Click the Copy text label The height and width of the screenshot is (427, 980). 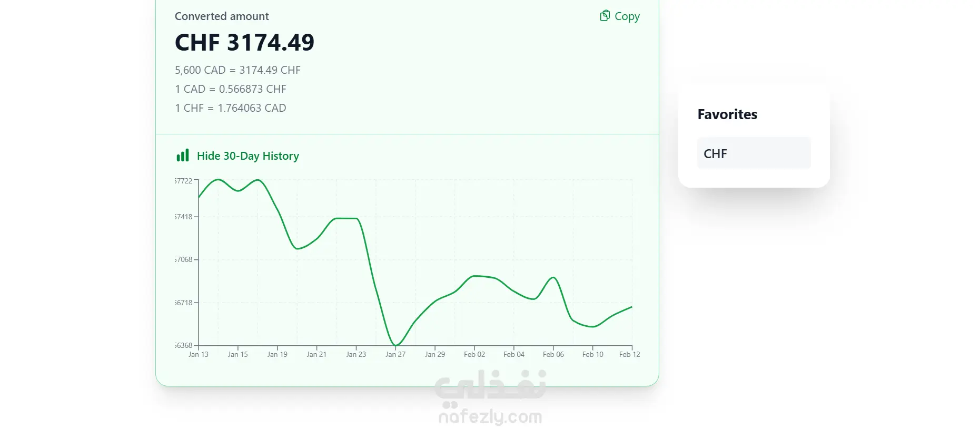point(627,16)
